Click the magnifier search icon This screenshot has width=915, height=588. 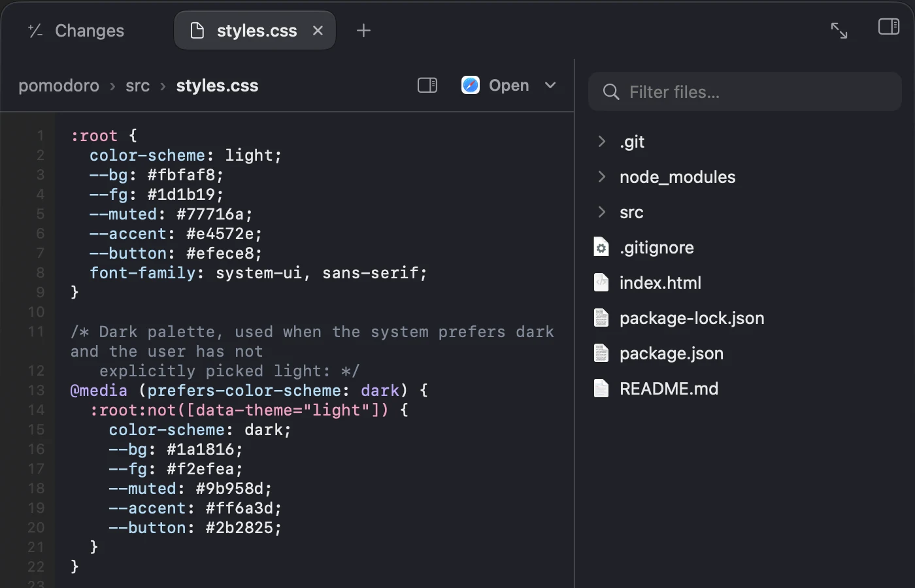(611, 92)
